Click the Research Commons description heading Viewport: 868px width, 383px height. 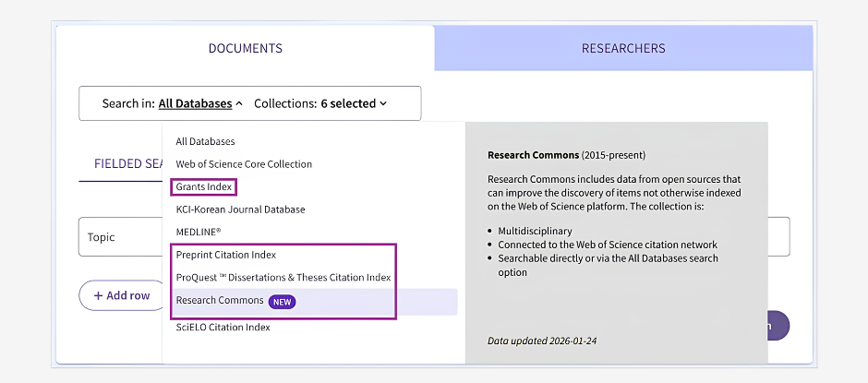click(x=566, y=155)
